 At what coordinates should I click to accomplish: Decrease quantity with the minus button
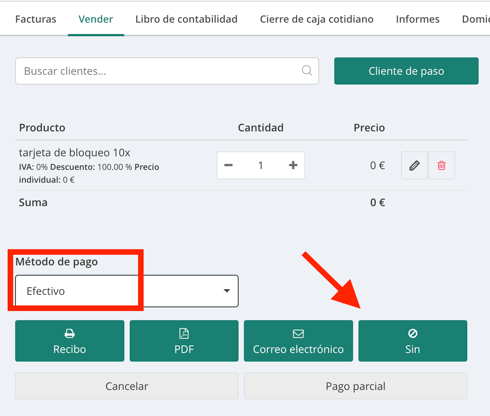228,165
